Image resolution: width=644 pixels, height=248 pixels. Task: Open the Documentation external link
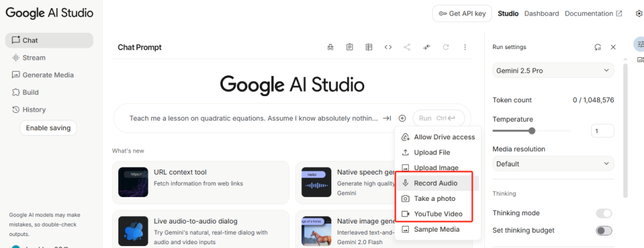[x=594, y=14]
